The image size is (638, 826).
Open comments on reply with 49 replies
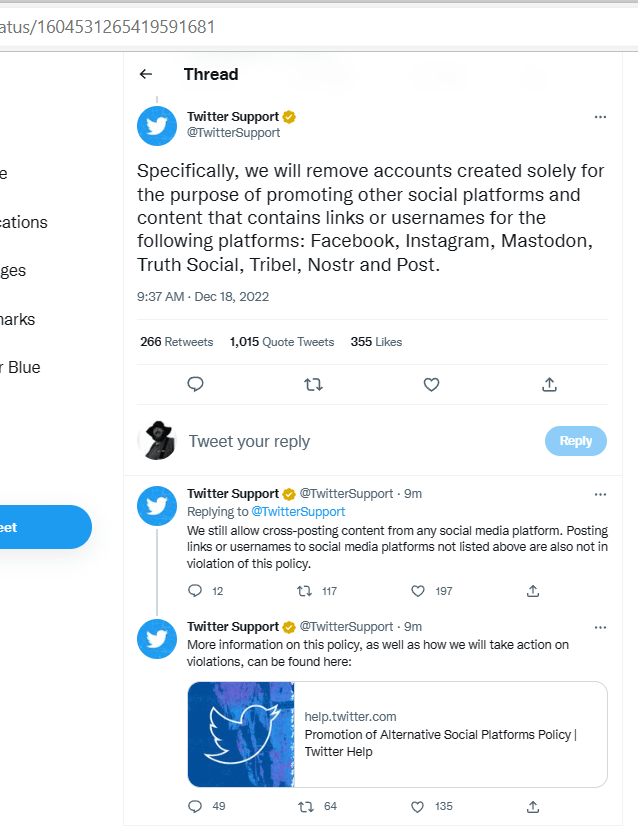(x=196, y=806)
